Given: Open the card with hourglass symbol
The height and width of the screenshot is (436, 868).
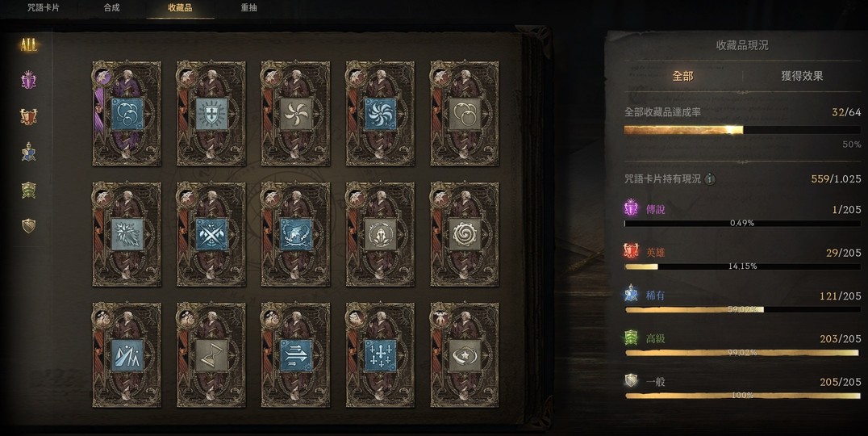Looking at the screenshot, I should pyautogui.click(x=211, y=355).
